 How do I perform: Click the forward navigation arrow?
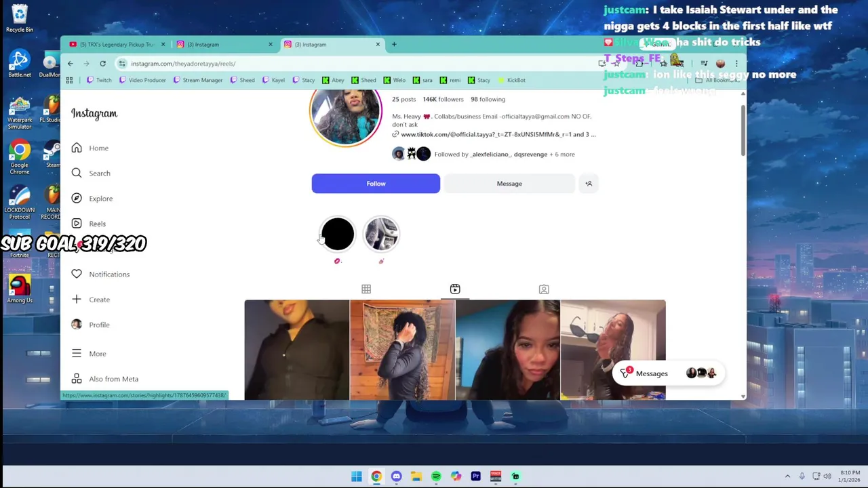tap(86, 64)
